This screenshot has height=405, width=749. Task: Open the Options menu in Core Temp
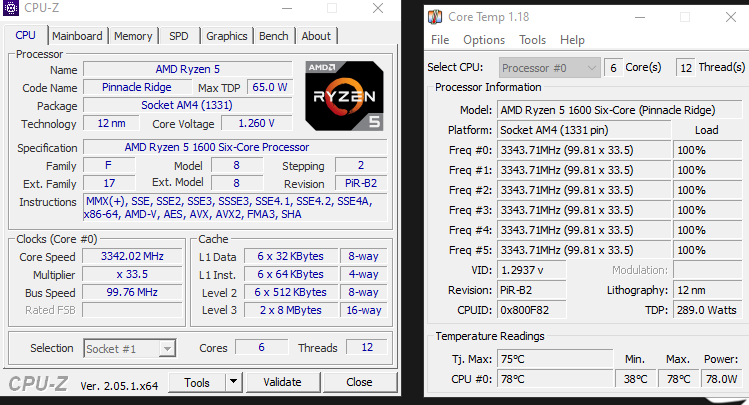(484, 40)
